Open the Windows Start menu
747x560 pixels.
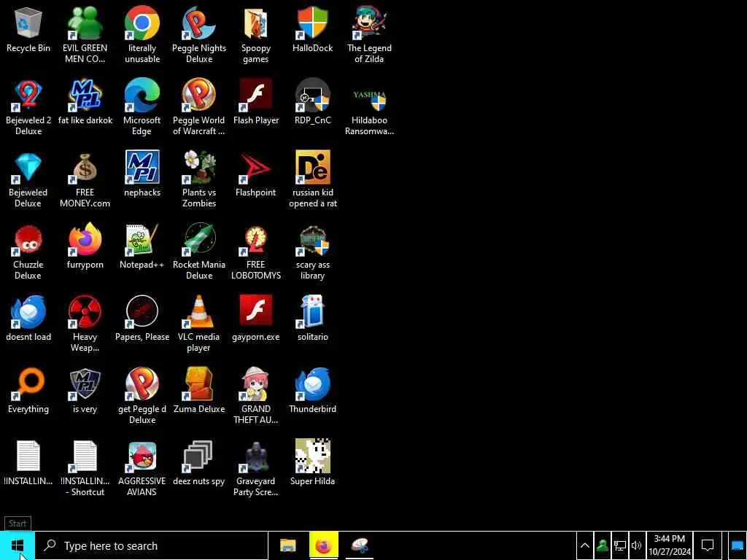click(18, 545)
